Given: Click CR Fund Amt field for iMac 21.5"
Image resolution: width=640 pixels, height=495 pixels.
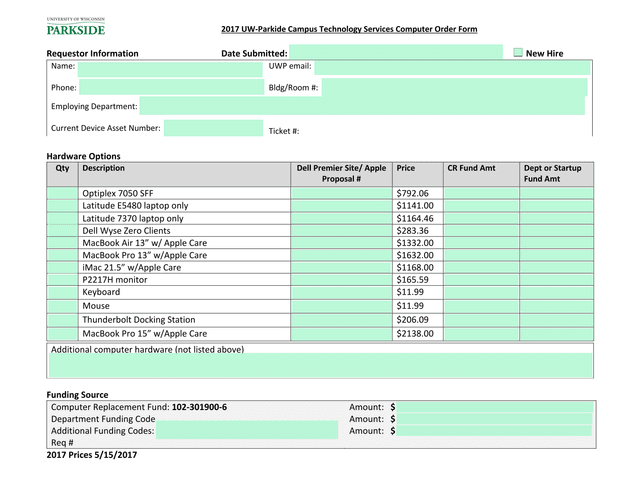Looking at the screenshot, I should 480,268.
